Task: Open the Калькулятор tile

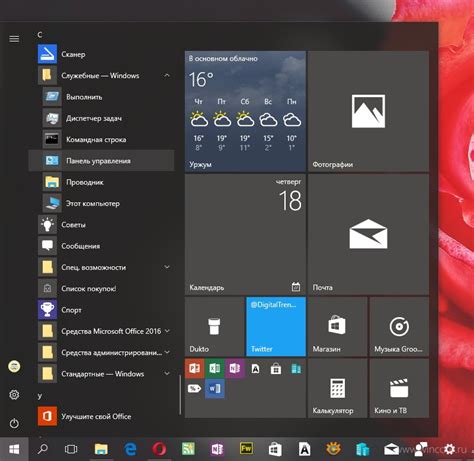Action: [338, 388]
